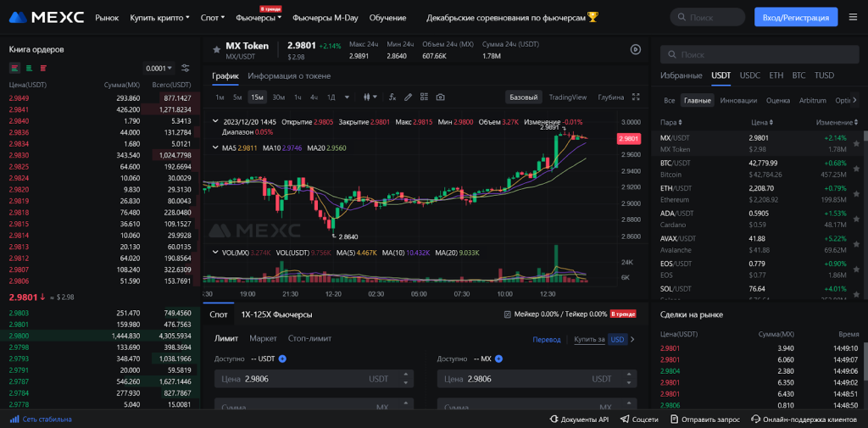868x428 pixels.
Task: Open the indicators fx icon
Action: pyautogui.click(x=392, y=97)
